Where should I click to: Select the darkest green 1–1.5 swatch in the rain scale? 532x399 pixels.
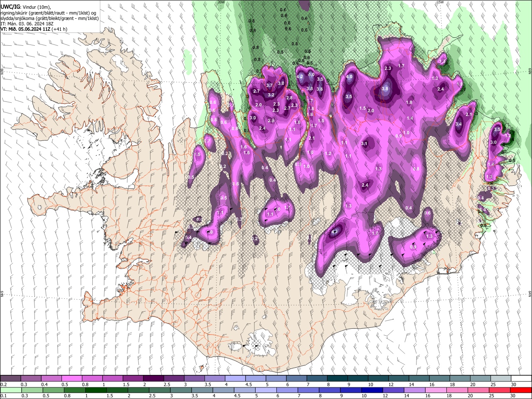pyautogui.click(x=96, y=390)
